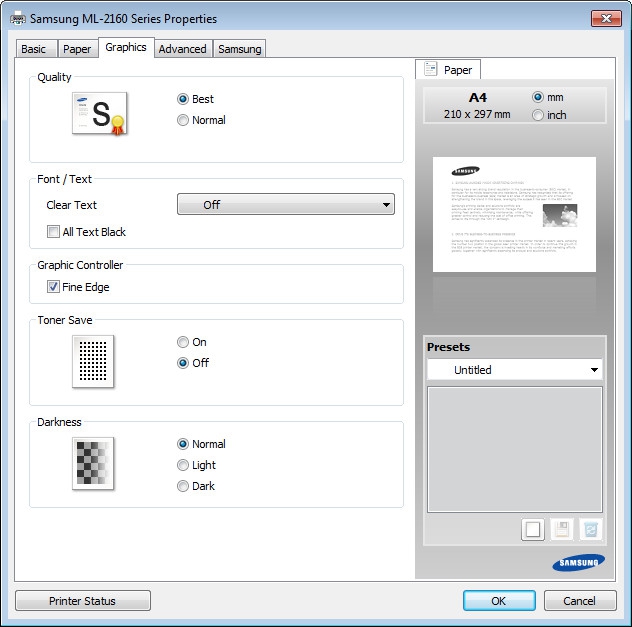Click the printer icon in title bar
Viewport: 632px width, 627px height.
tap(18, 19)
